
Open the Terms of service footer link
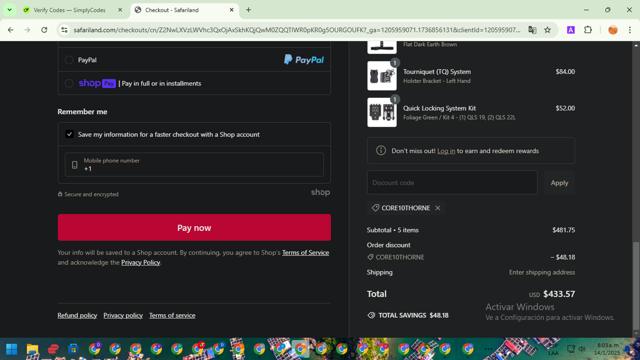click(x=172, y=316)
